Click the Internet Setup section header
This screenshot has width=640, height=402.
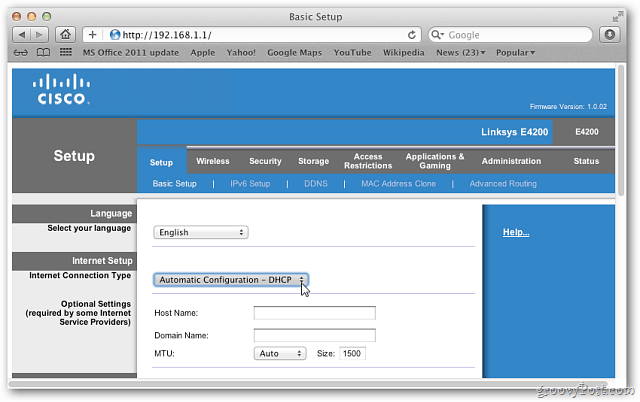[x=74, y=261]
